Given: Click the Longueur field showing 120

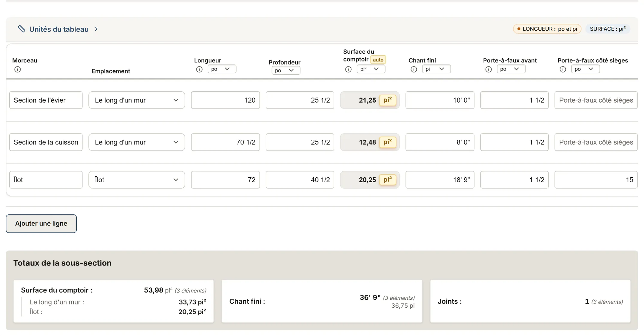Looking at the screenshot, I should 225,100.
